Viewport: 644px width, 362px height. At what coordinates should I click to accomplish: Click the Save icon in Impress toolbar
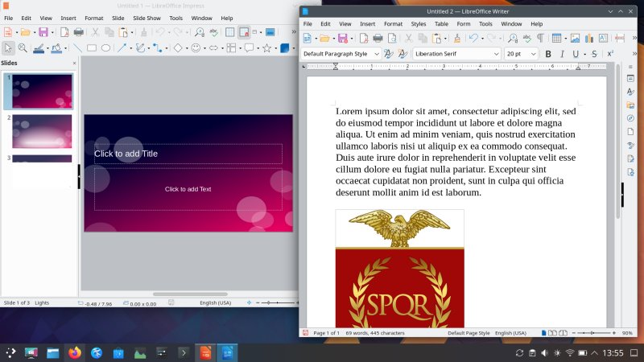pos(43,32)
